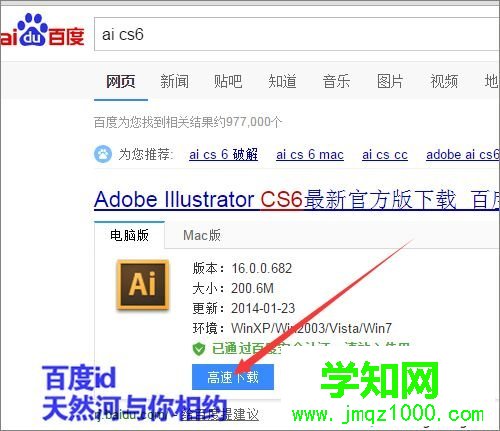Viewport: 500px width, 431px height.
Task: Click the result count text "977,000个"
Action: pyautogui.click(x=254, y=122)
